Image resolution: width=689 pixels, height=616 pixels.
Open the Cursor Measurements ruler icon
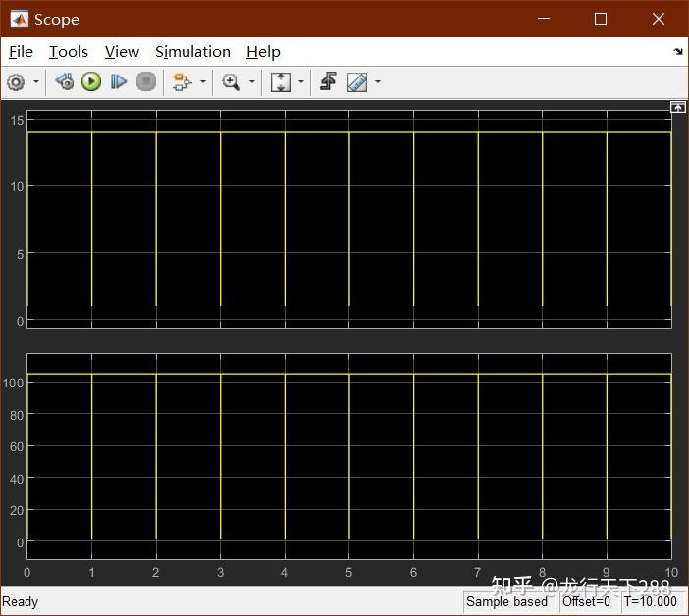pos(357,82)
